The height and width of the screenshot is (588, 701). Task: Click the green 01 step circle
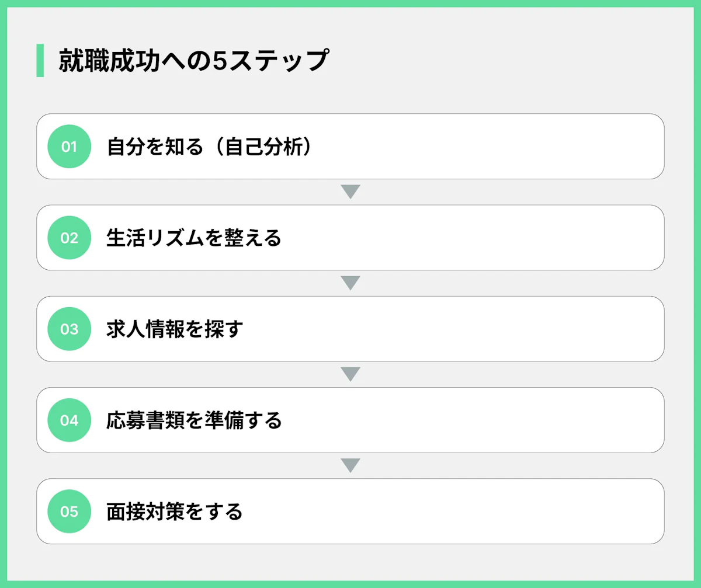pos(69,147)
